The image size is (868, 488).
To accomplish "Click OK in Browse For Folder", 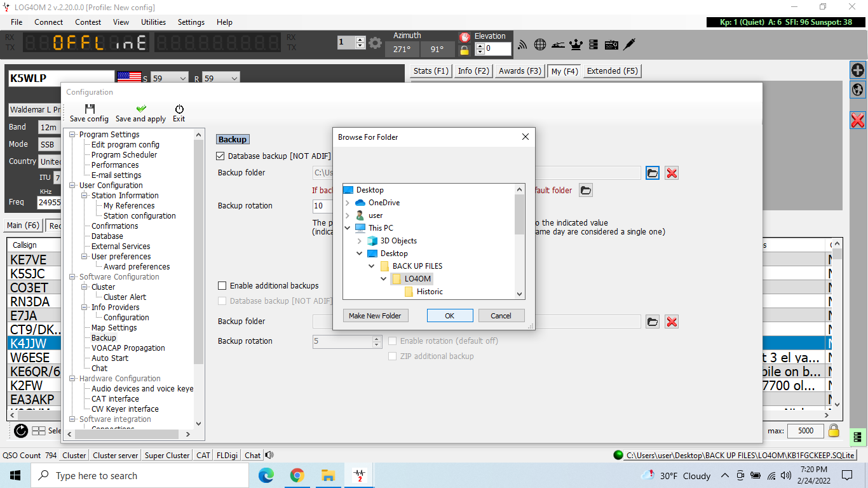I will point(450,316).
